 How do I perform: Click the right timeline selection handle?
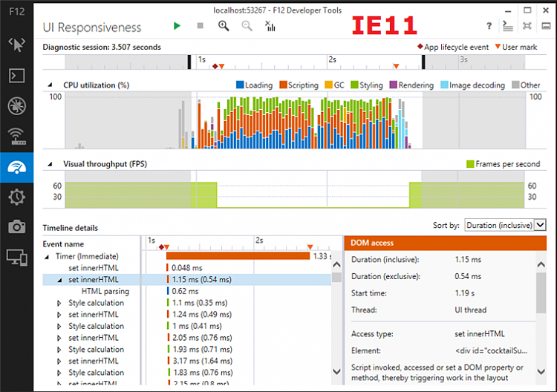[423, 62]
